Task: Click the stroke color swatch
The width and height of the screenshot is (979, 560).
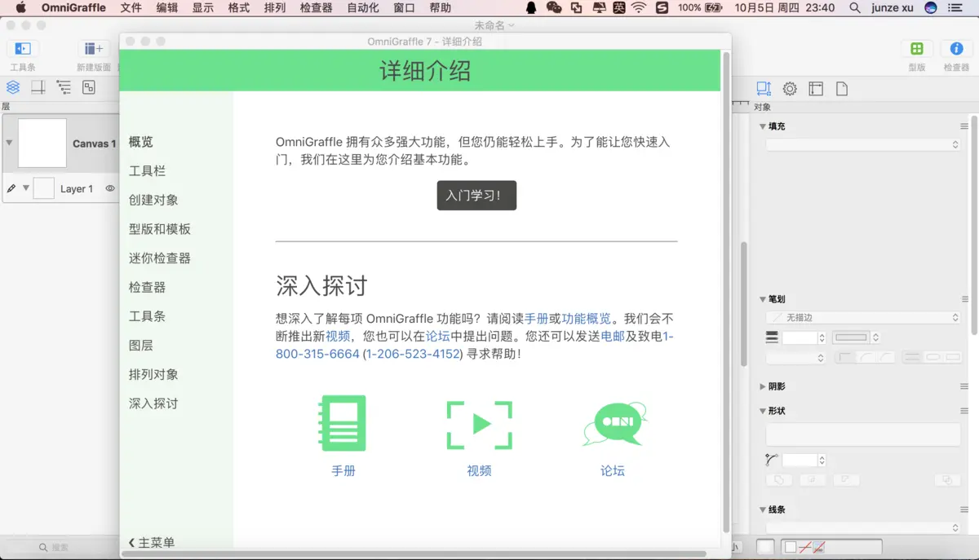Action: pos(852,337)
